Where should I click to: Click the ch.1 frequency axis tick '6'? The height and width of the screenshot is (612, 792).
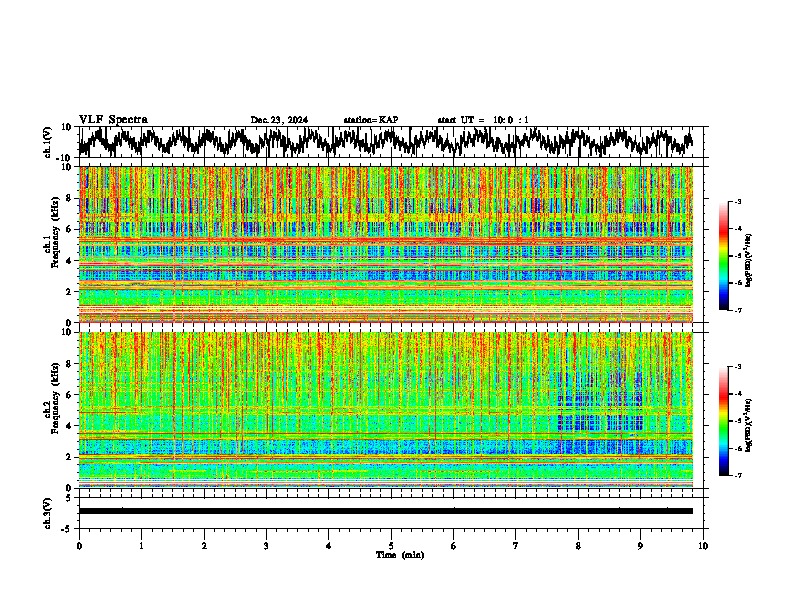(70, 229)
